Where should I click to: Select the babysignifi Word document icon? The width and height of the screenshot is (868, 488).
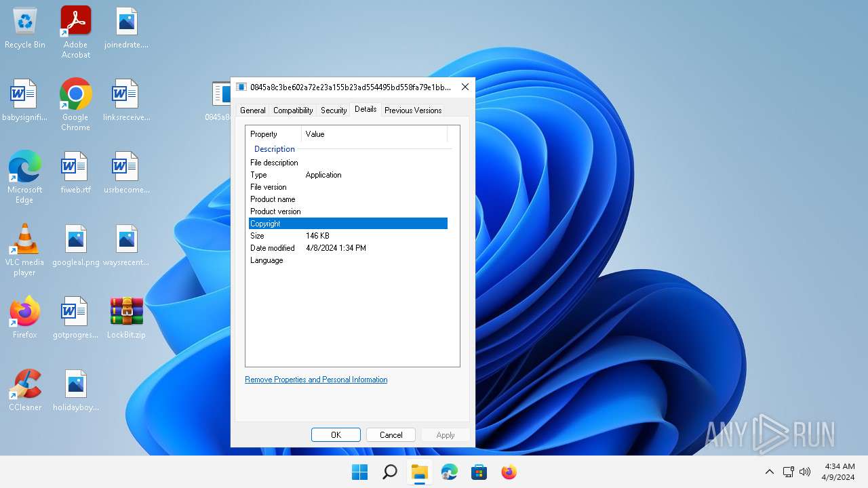coord(25,101)
